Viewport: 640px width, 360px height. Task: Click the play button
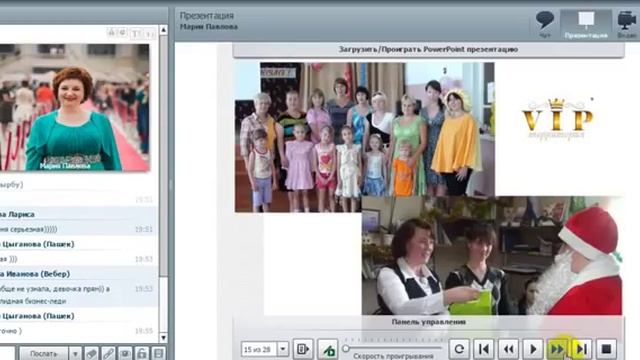(533, 349)
